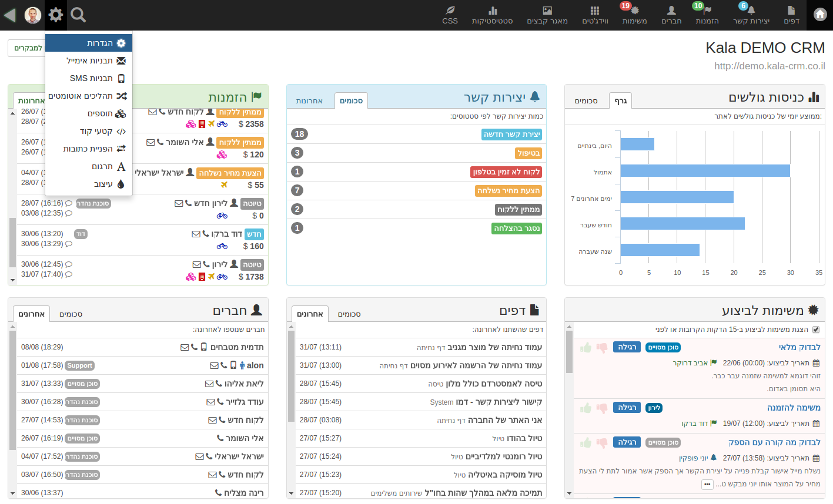Open page טיסה לאמסטרדם כולל מלון

pos(494,384)
